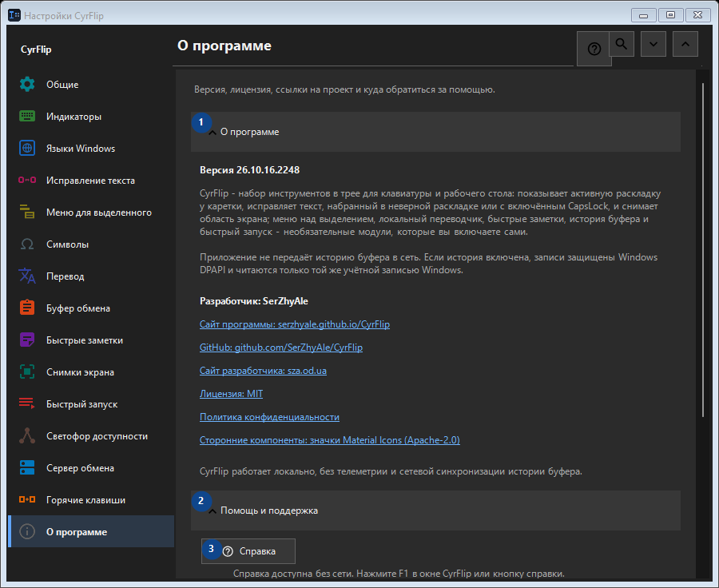The width and height of the screenshot is (719, 588).
Task: Click the up chevron button in header
Action: pos(685,44)
